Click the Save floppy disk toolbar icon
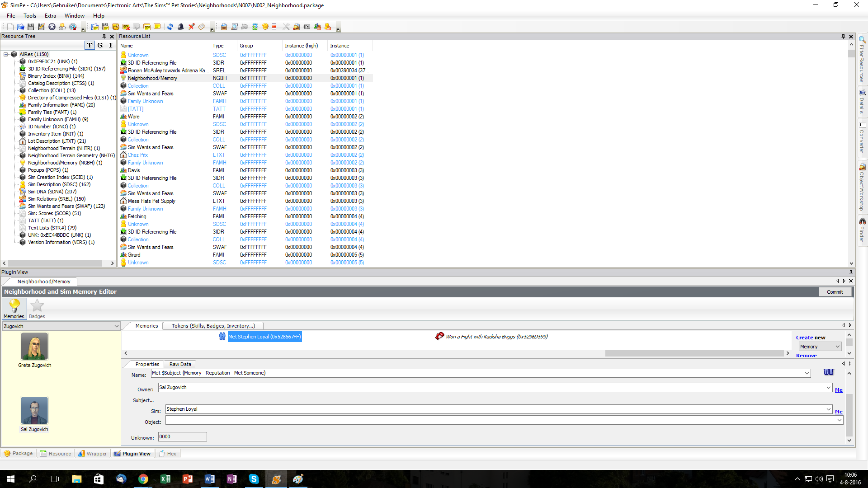Screen dimensions: 868x488 pos(31,27)
